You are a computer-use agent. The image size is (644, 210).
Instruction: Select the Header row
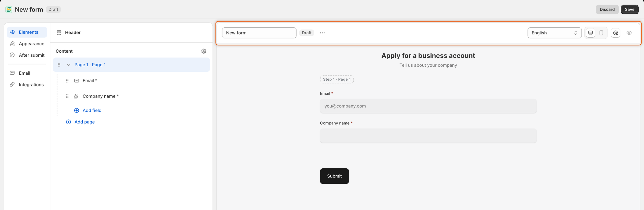tap(131, 32)
